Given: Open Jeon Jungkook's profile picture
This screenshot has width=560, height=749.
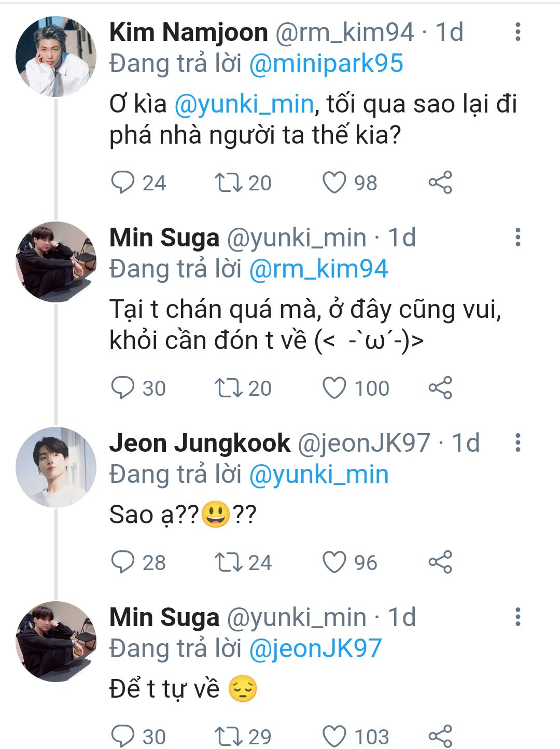Looking at the screenshot, I should pos(56,467).
